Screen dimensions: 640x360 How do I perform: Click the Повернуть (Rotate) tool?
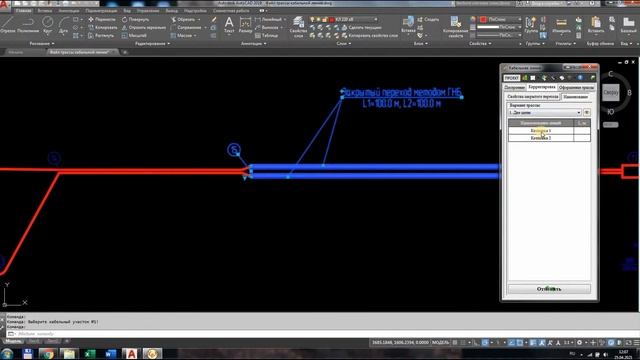(x=136, y=19)
